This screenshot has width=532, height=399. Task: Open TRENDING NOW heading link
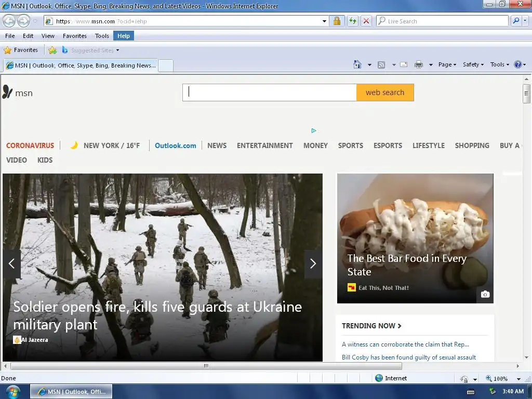click(371, 326)
